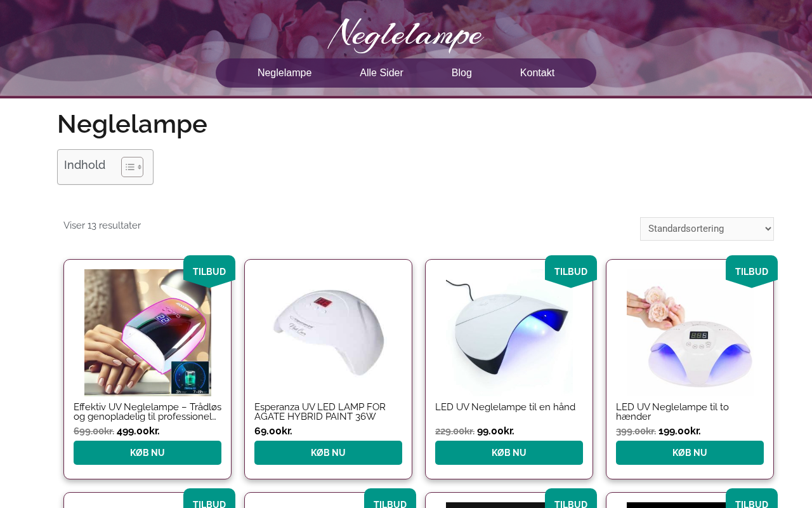Go to Alle Sider in navigation
This screenshot has height=508, width=812.
[381, 73]
